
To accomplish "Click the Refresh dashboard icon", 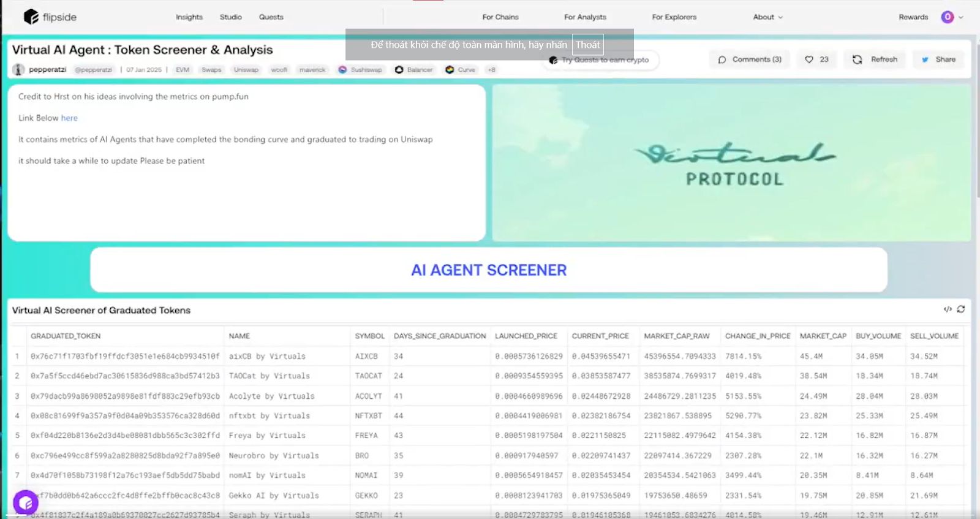I will pyautogui.click(x=858, y=59).
